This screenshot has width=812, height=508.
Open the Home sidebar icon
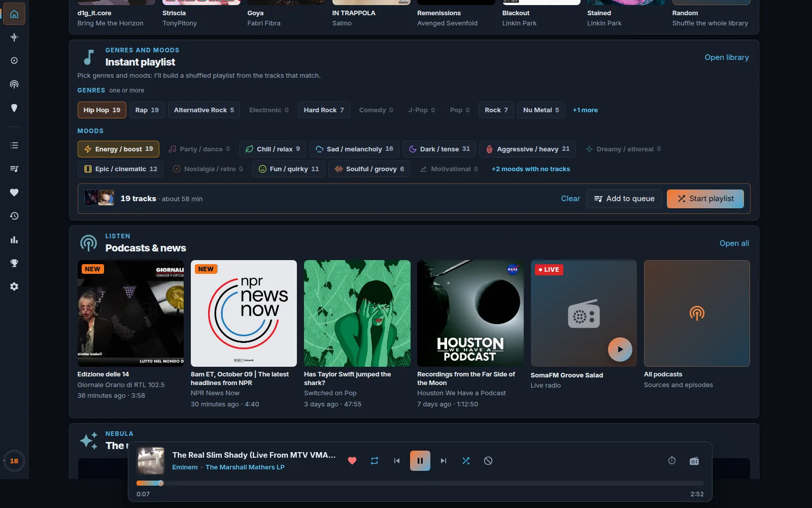(14, 14)
